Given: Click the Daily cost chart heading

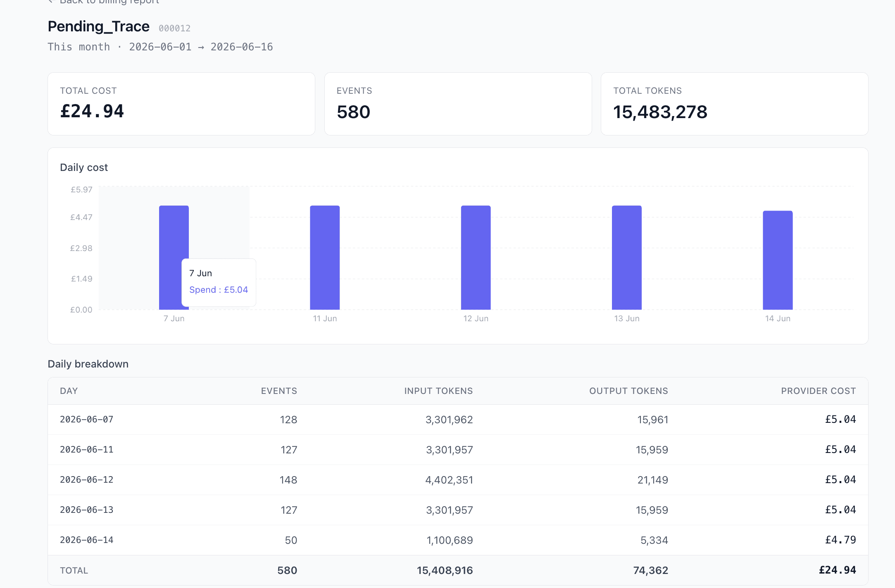Looking at the screenshot, I should (x=84, y=167).
